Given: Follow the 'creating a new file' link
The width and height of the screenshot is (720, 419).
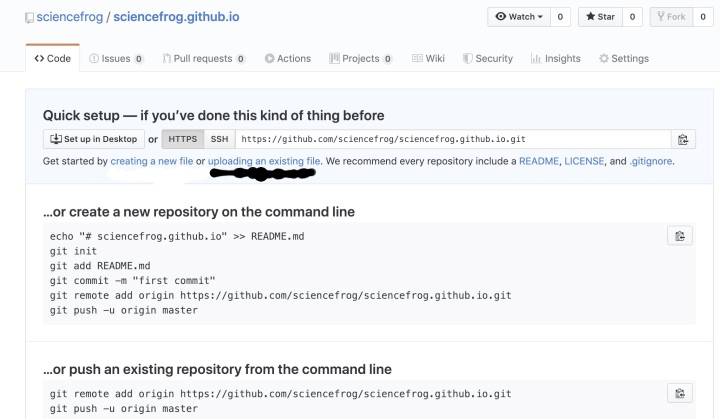Looking at the screenshot, I should click(x=152, y=161).
